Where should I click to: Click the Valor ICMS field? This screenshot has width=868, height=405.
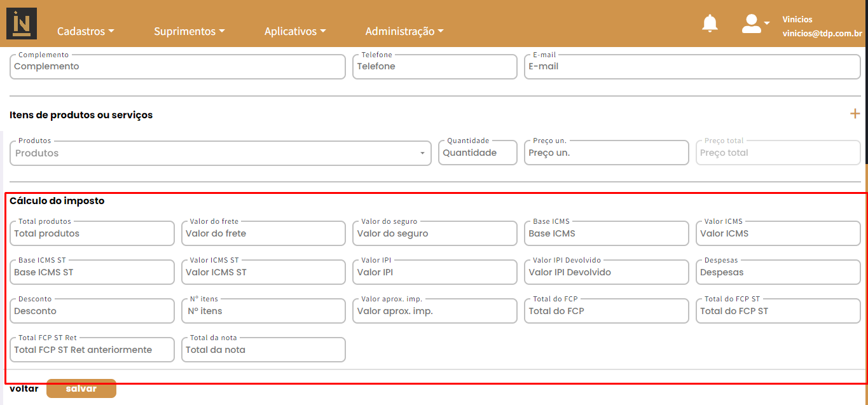(778, 233)
